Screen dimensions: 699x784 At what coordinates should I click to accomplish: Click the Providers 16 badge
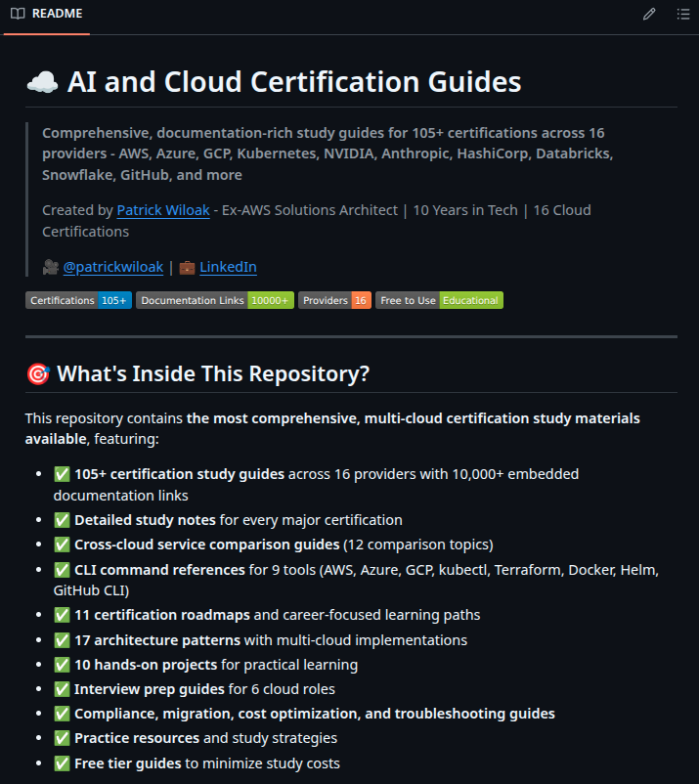click(334, 300)
